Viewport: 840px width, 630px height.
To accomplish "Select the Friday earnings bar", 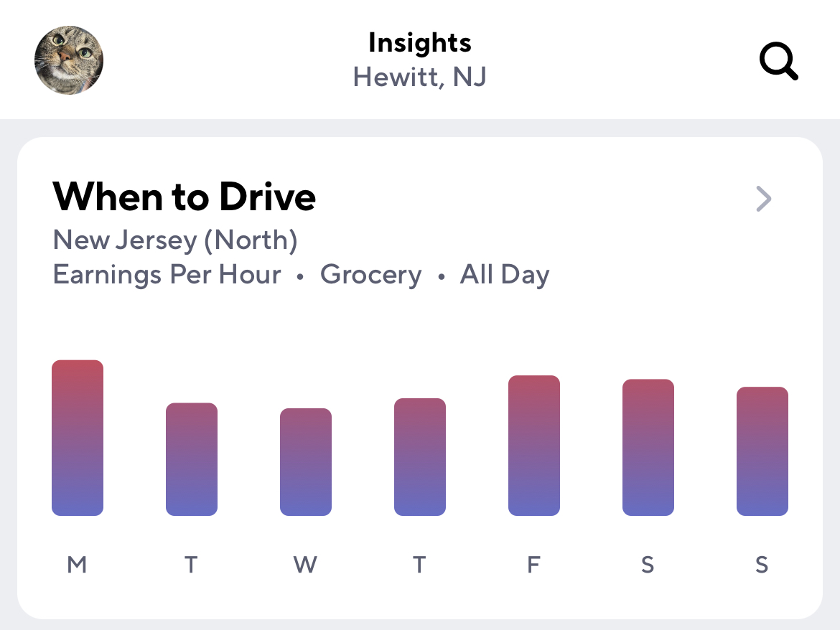I will (x=534, y=446).
